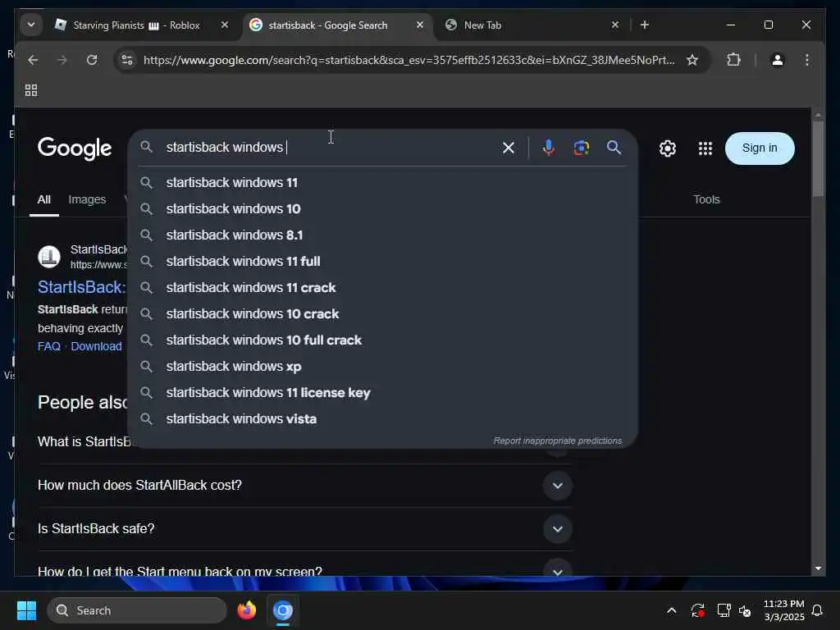Screen dimensions: 840x630
Task: Open Chrome's three-dot menu
Action: click(807, 59)
